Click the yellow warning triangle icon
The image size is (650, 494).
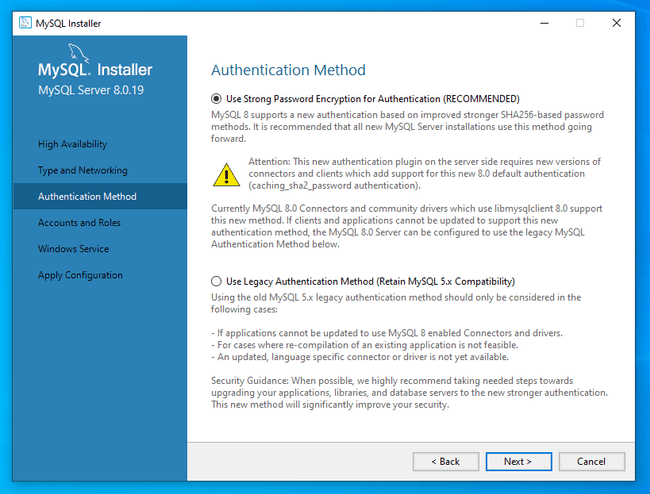click(x=227, y=173)
